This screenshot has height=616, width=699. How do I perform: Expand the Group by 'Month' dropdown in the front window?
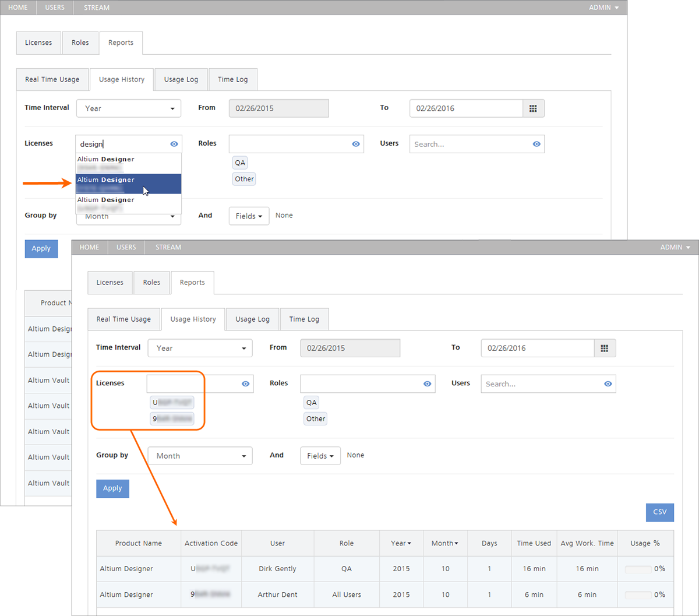(x=200, y=456)
